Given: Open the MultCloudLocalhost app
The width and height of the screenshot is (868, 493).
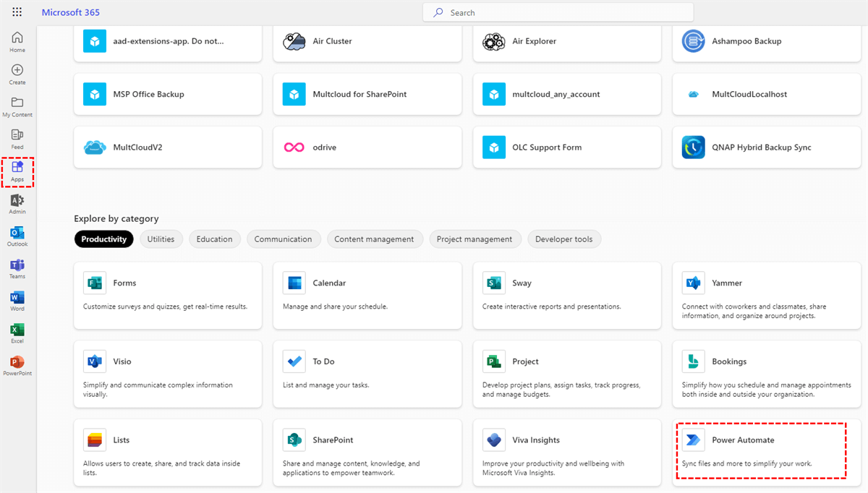Looking at the screenshot, I should click(x=767, y=94).
